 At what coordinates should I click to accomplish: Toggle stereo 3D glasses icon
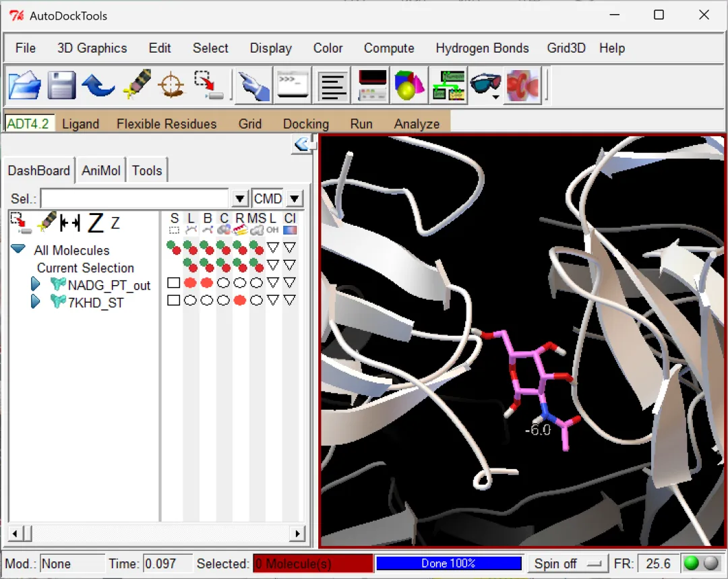click(485, 86)
